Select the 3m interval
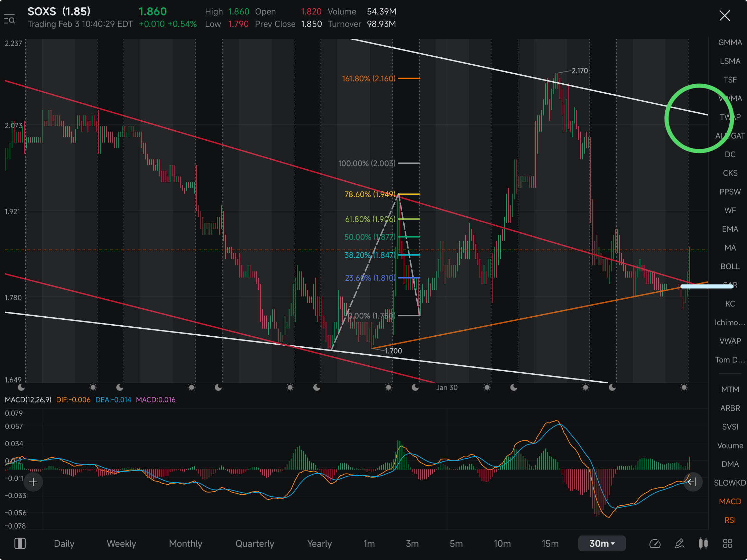 tap(412, 543)
